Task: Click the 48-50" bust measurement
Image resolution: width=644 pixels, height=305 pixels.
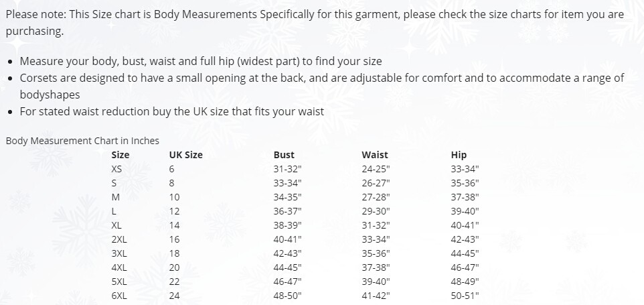Action: 288,296
